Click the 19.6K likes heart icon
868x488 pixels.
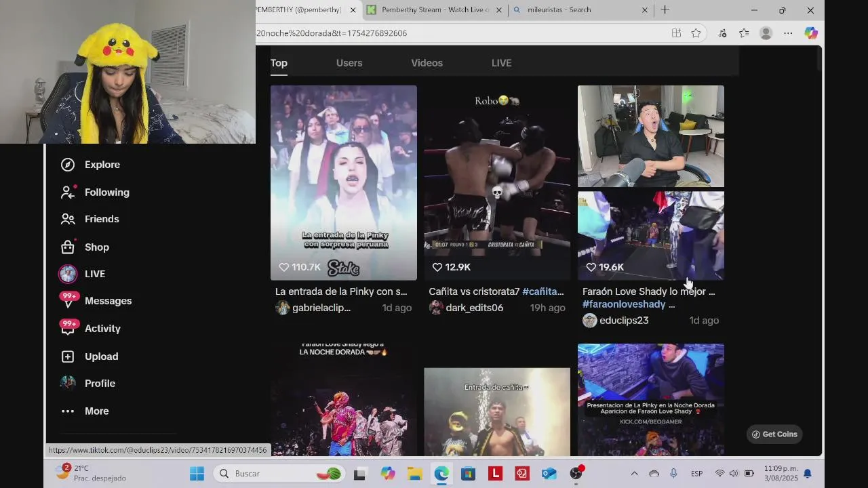coord(591,268)
